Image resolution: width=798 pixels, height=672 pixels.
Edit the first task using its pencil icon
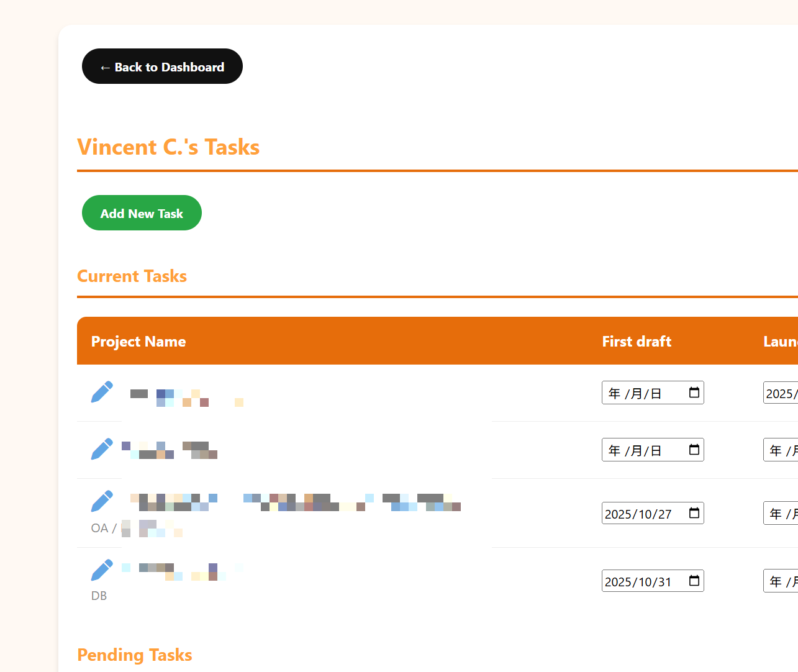tap(101, 391)
